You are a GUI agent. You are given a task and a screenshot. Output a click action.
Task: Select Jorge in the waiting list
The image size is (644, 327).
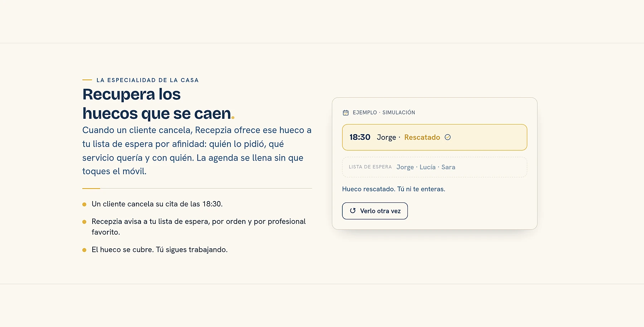point(405,167)
